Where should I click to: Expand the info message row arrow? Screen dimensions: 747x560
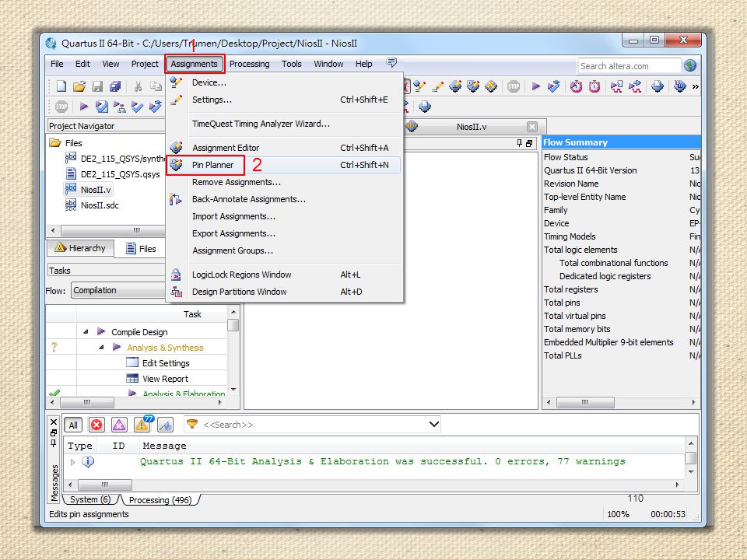[x=72, y=461]
